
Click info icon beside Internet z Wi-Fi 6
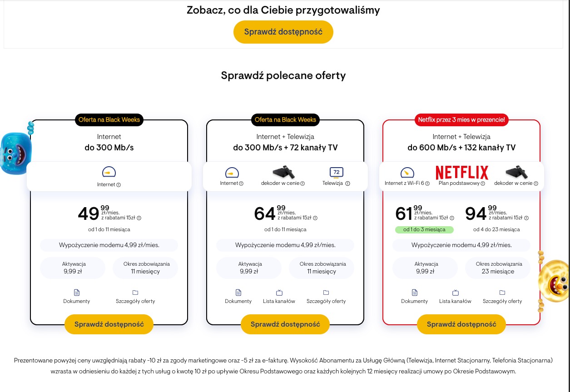click(427, 184)
